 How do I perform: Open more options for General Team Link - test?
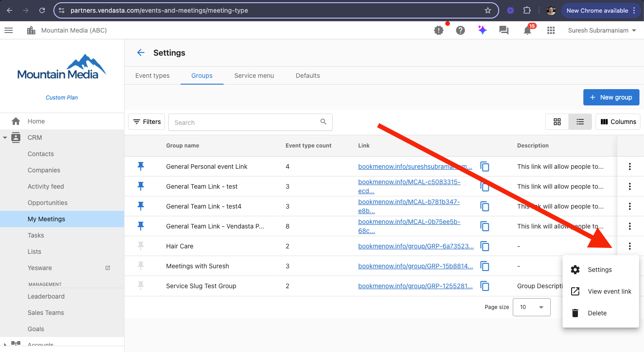click(630, 186)
